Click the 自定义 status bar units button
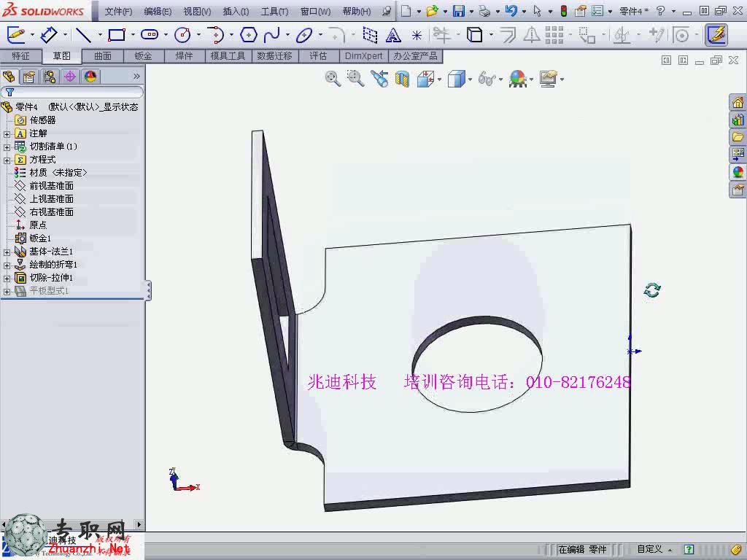Viewport: 747px width, 560px height. click(654, 550)
